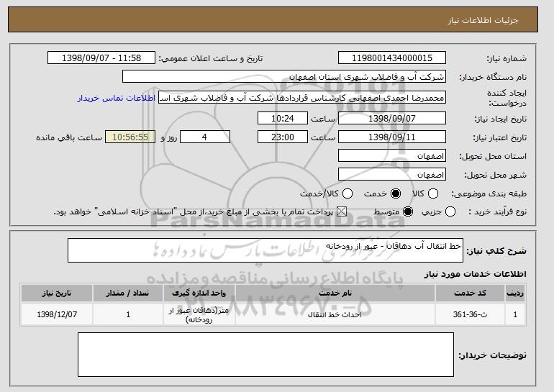The width and height of the screenshot is (554, 392).
Task: Click the طبقه بندی موضوعی label
Action: [489, 193]
